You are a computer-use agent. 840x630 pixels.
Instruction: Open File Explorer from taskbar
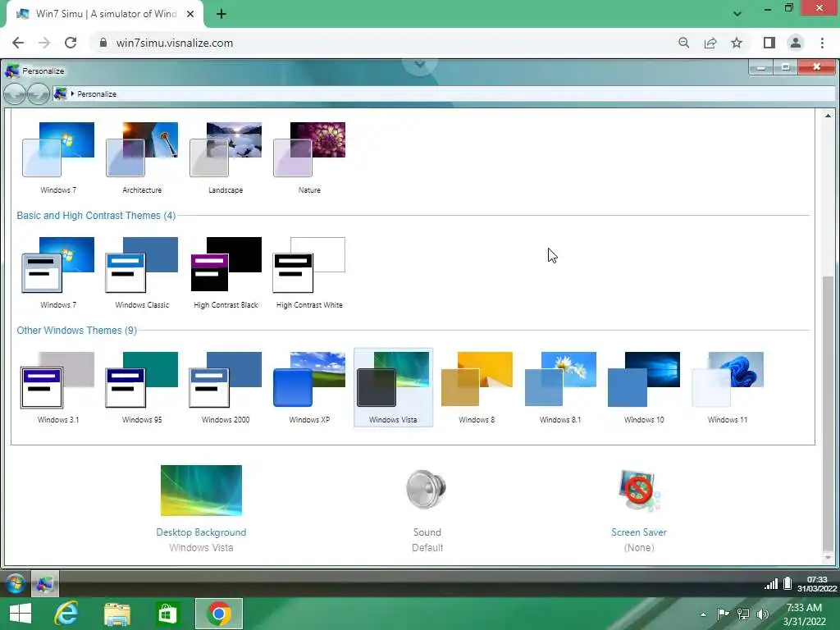click(x=116, y=614)
